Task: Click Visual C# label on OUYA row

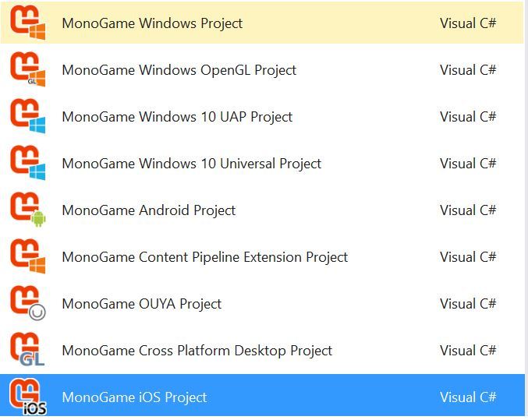Action: point(468,304)
